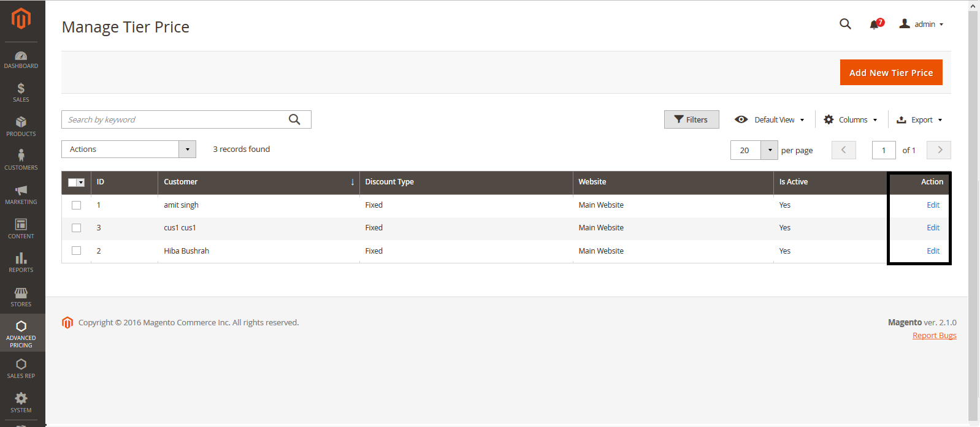Click the header search magnifier icon
980x427 pixels.
point(845,24)
